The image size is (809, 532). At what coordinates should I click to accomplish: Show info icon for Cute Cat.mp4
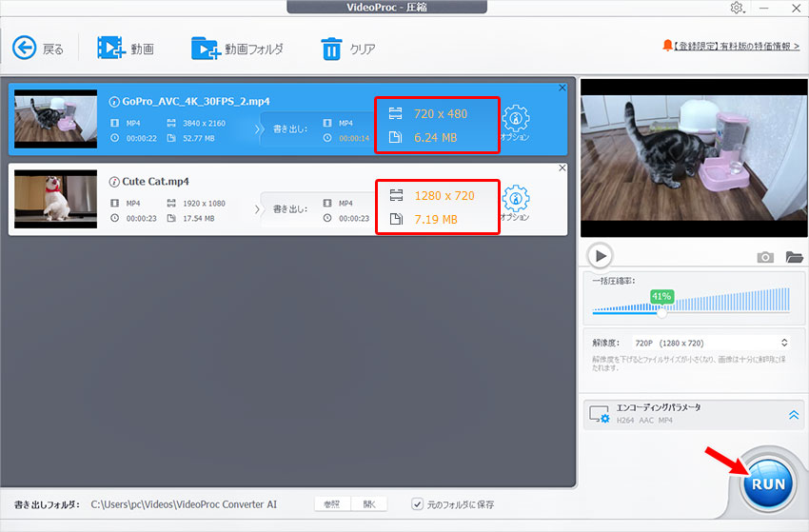[114, 182]
